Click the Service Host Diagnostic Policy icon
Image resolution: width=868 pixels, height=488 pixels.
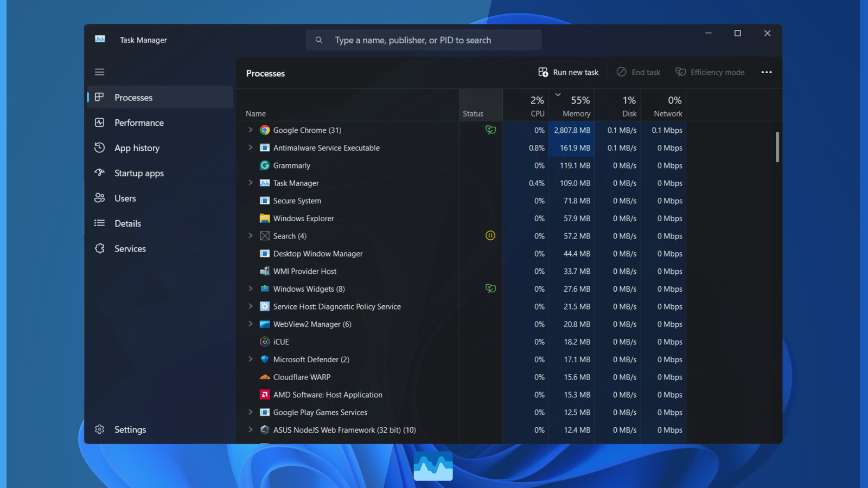[x=265, y=306]
